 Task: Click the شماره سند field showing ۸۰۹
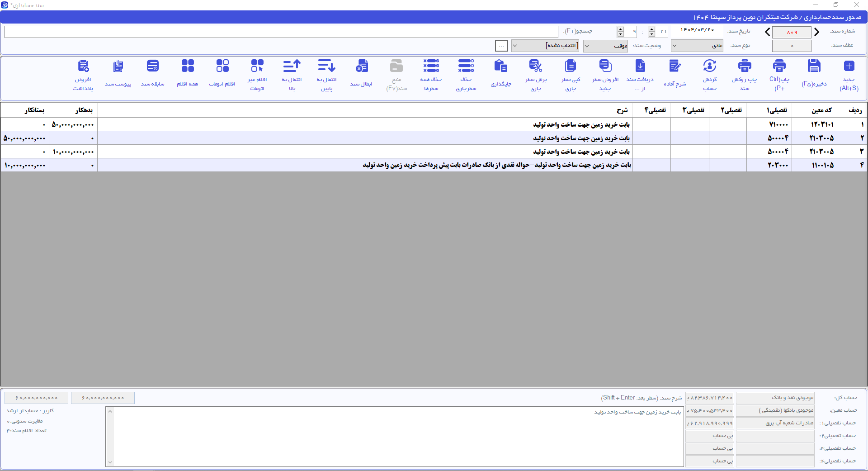[x=792, y=32]
